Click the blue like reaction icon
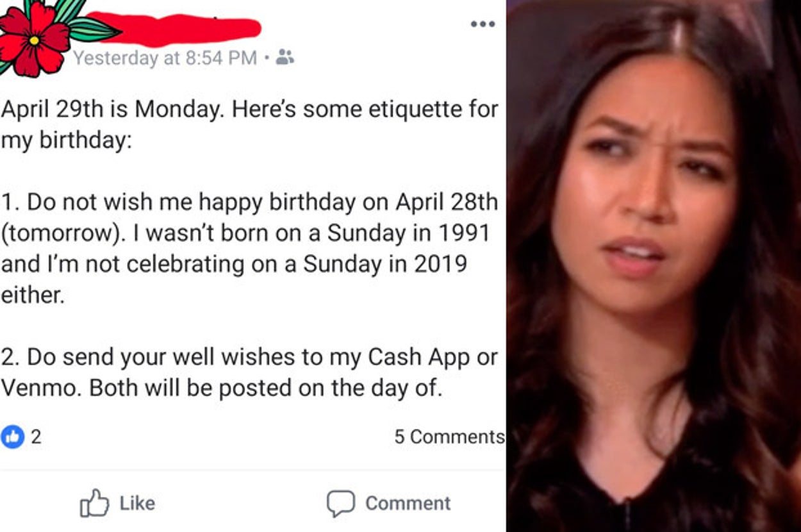This screenshot has height=532, width=801. coord(12,437)
